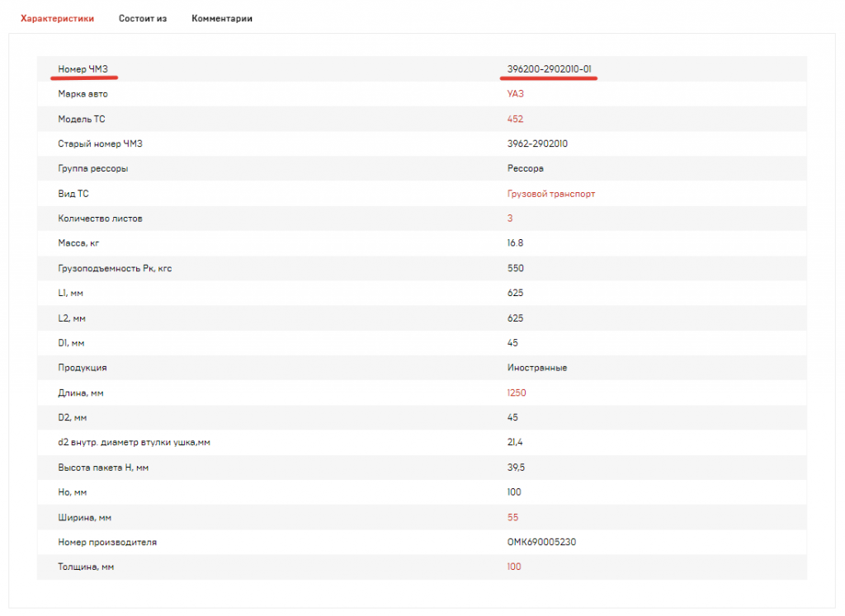Click the Номер ЧМЗ label
Viewport: 845px width, 616px height.
pos(83,68)
